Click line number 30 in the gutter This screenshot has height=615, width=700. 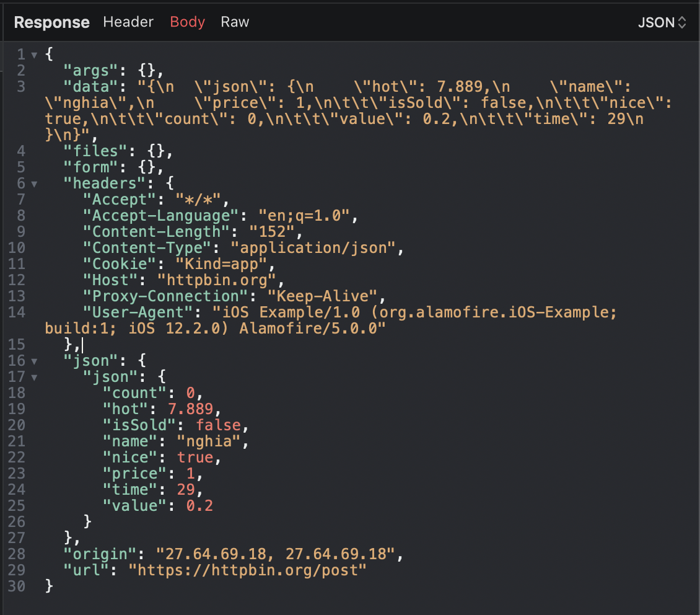tap(17, 586)
